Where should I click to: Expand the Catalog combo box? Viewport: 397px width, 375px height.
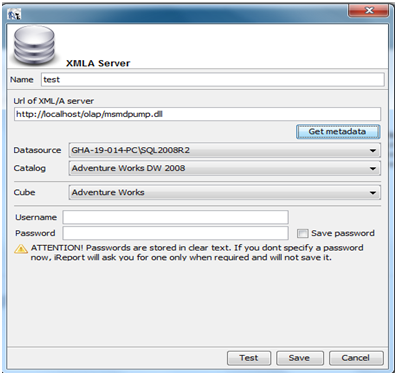[224, 168]
